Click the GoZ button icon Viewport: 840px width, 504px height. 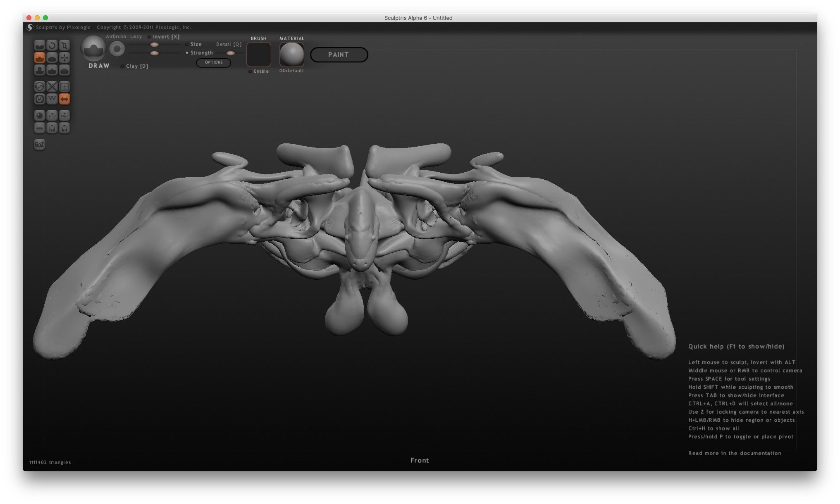click(39, 145)
